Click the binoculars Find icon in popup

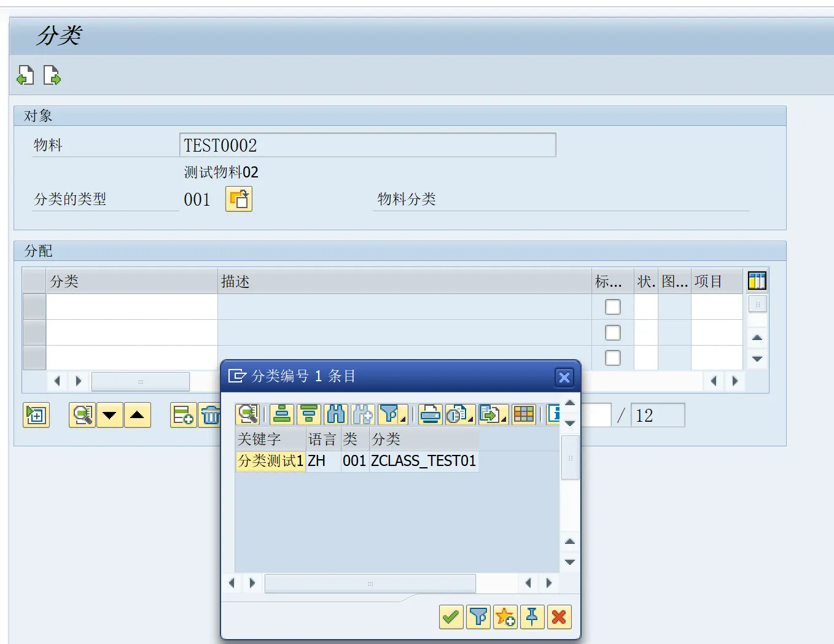pyautogui.click(x=336, y=415)
